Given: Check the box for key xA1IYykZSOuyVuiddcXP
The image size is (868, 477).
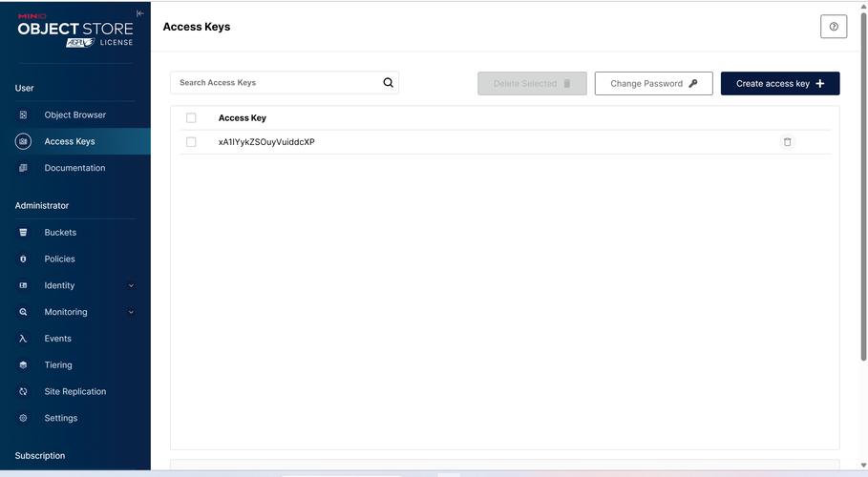Looking at the screenshot, I should [x=191, y=142].
